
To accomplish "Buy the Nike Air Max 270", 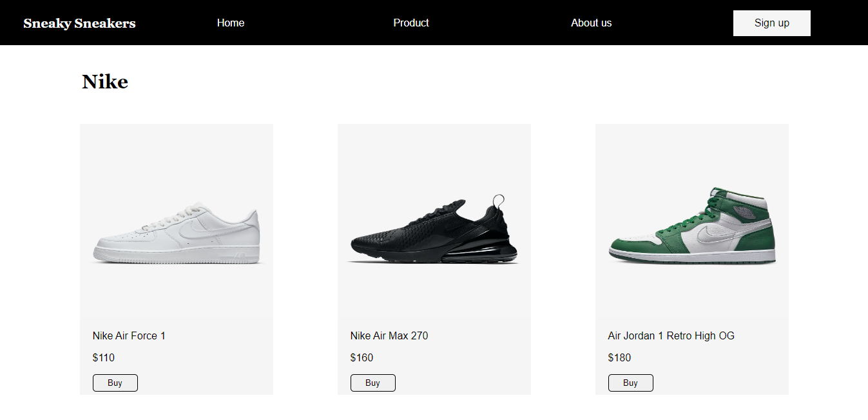I will [x=373, y=383].
